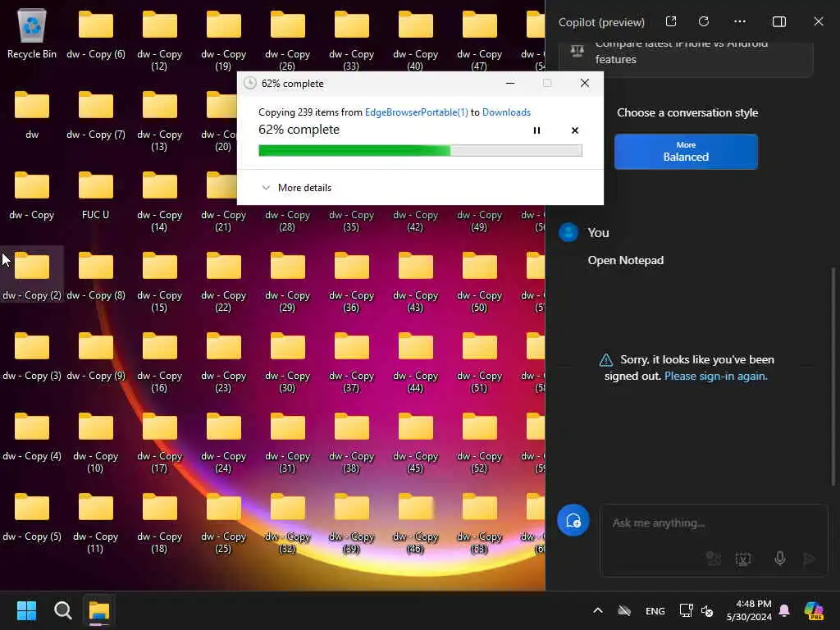Select the dw - Copy (47) folder
840x630 pixels.
479,39
